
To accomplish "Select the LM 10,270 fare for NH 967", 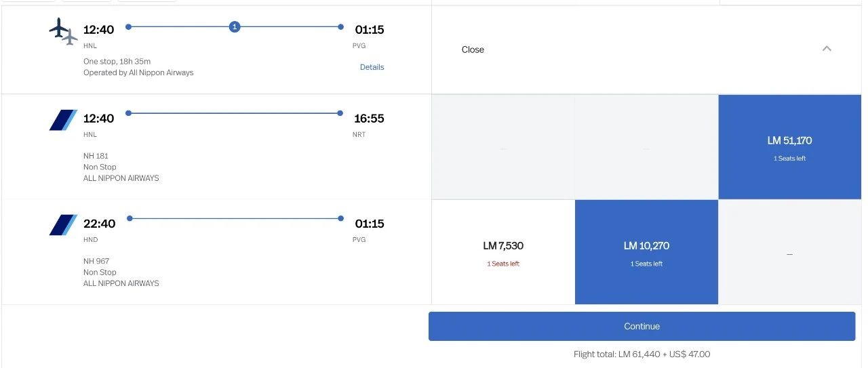I will [646, 252].
